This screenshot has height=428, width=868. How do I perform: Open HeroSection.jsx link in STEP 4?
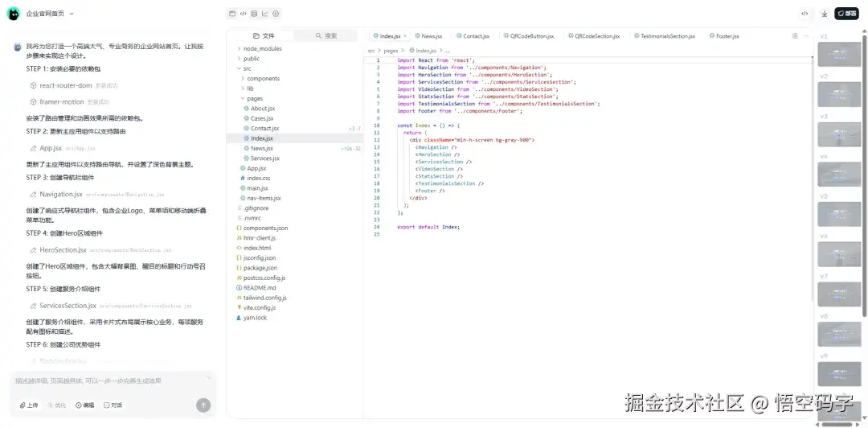(x=63, y=250)
